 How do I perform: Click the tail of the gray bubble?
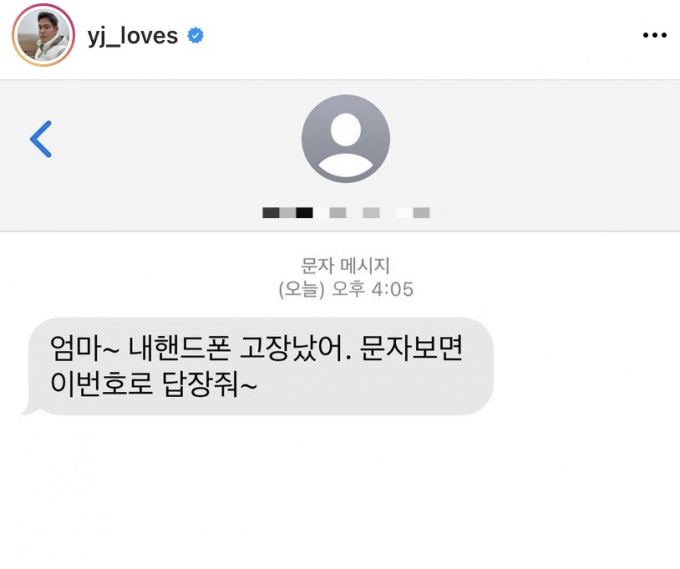tap(29, 409)
